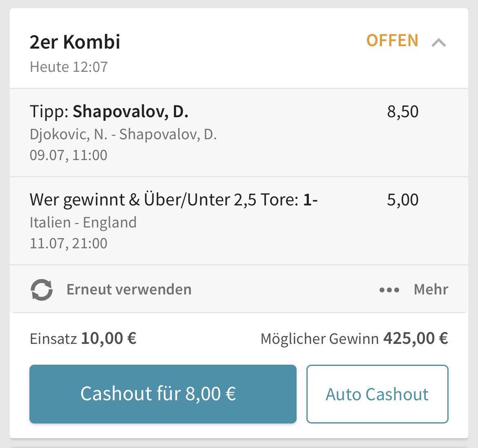Collapse the 2er Kombi bet slip chevron
Image resolution: width=478 pixels, height=448 pixels.
pyautogui.click(x=439, y=42)
